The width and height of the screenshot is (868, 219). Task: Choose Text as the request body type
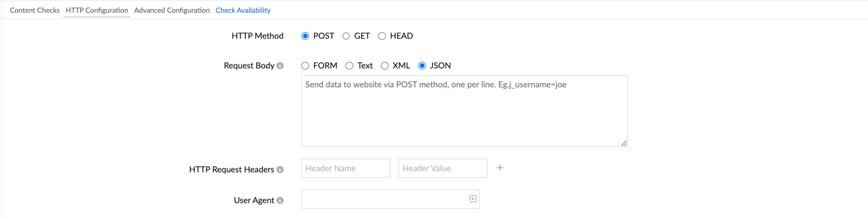[x=349, y=66]
